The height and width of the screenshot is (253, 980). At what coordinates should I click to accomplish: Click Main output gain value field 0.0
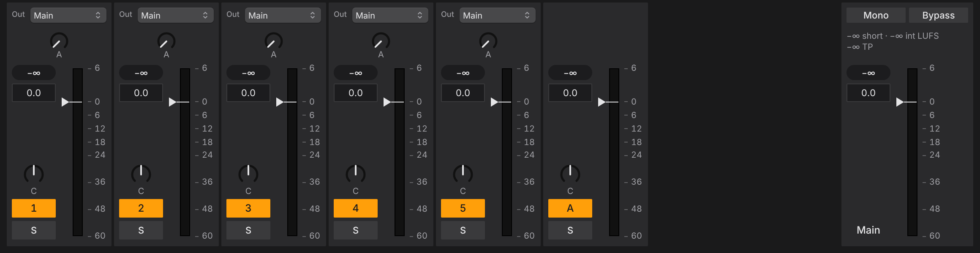(x=868, y=93)
